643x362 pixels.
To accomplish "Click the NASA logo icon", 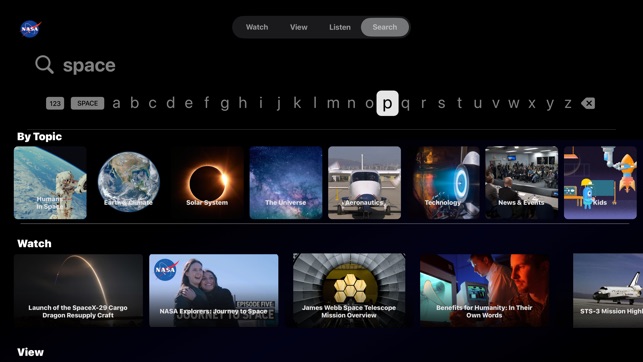I will pos(30,29).
